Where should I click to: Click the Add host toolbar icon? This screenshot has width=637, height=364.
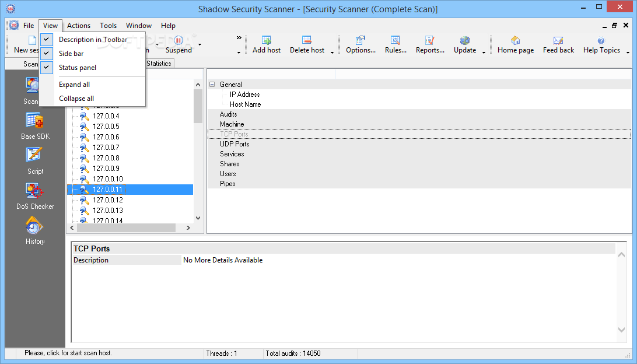coord(267,40)
